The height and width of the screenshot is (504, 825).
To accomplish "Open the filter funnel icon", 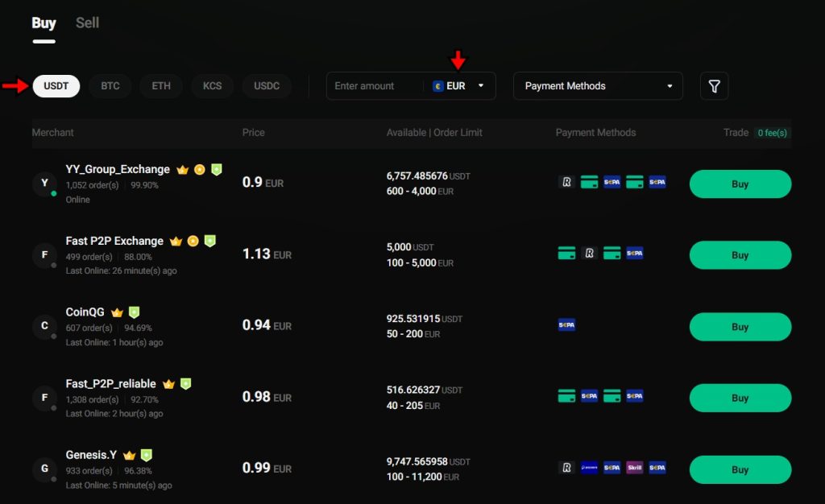I will click(x=715, y=85).
